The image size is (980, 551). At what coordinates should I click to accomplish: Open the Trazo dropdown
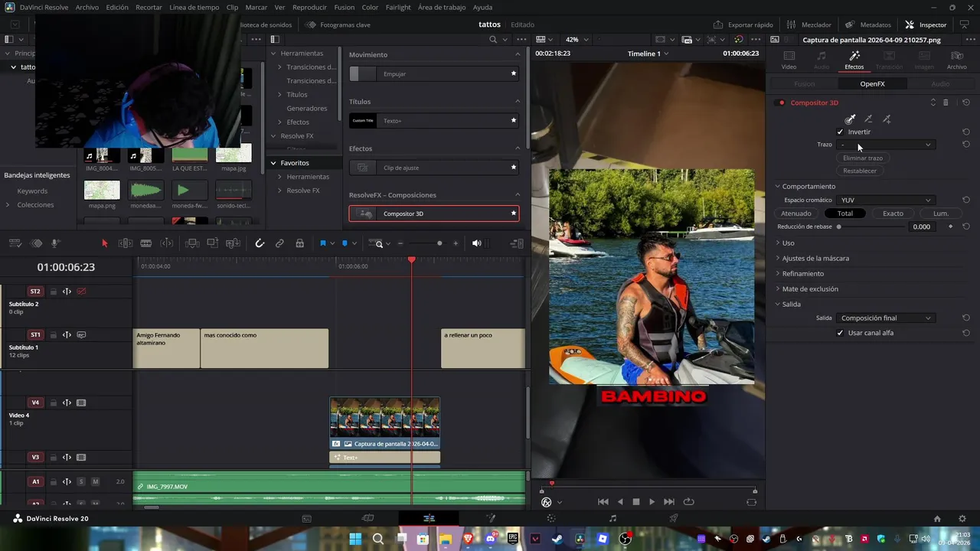tap(886, 145)
